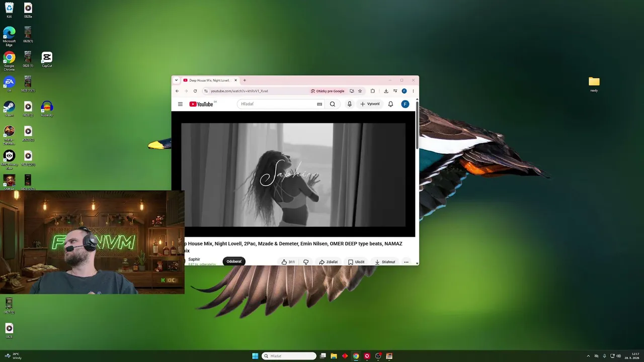Open the on-screen keyboard in YouTube search

(319, 104)
